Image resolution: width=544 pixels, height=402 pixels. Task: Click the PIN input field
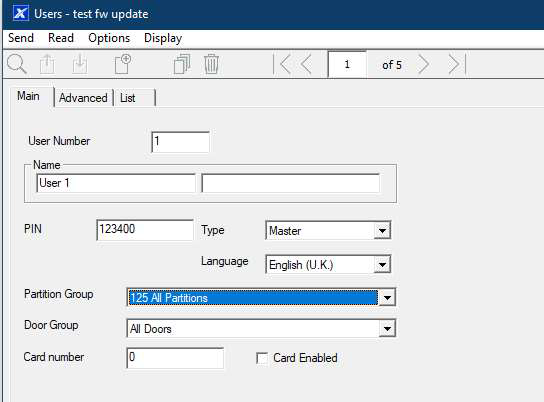coord(145,230)
